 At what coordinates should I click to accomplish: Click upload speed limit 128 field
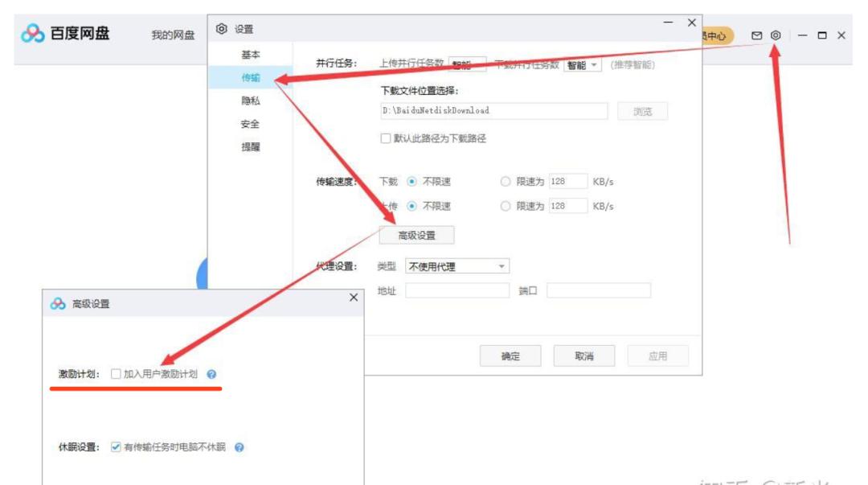click(x=568, y=206)
